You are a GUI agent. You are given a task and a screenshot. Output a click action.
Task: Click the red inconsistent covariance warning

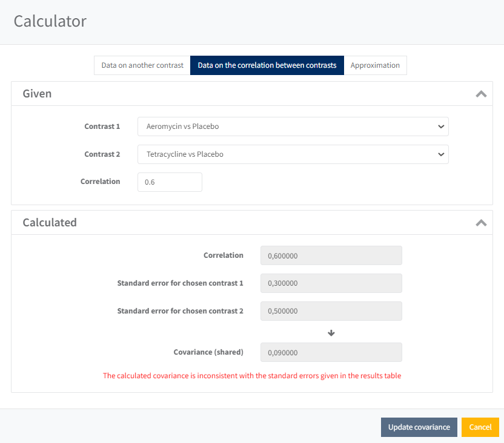(x=252, y=376)
